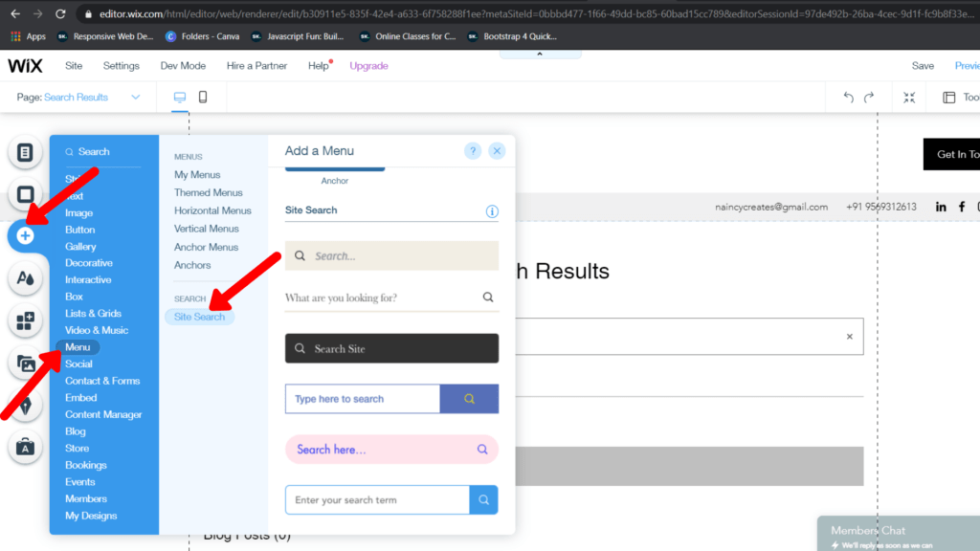Open the Help menu
This screenshot has height=551, width=980.
319,65
